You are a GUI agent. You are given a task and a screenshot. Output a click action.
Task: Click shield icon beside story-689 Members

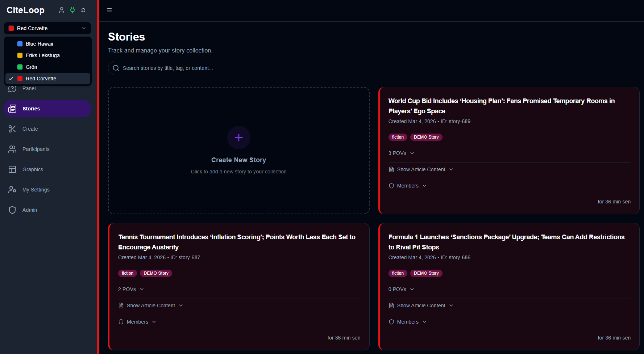[391, 186]
